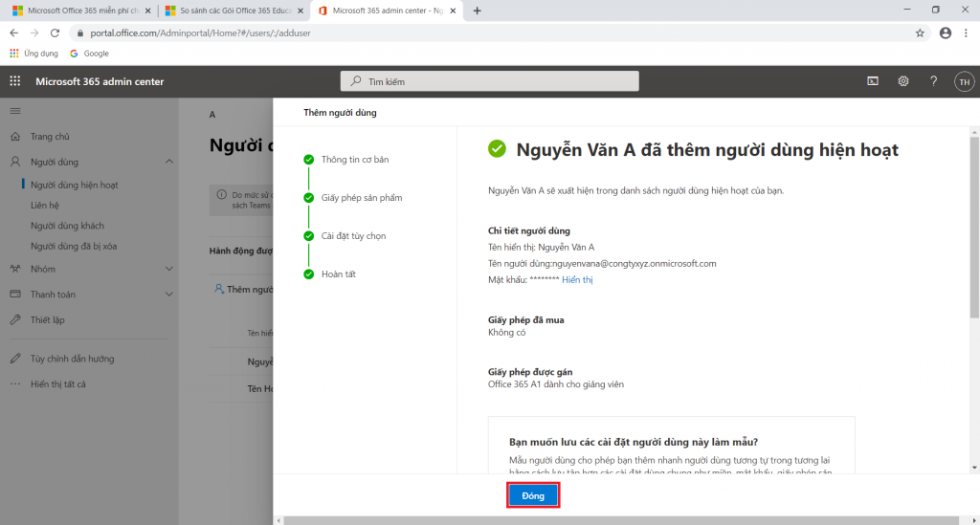The height and width of the screenshot is (525, 980).
Task: Open the Chrome profile icon
Action: click(x=945, y=33)
